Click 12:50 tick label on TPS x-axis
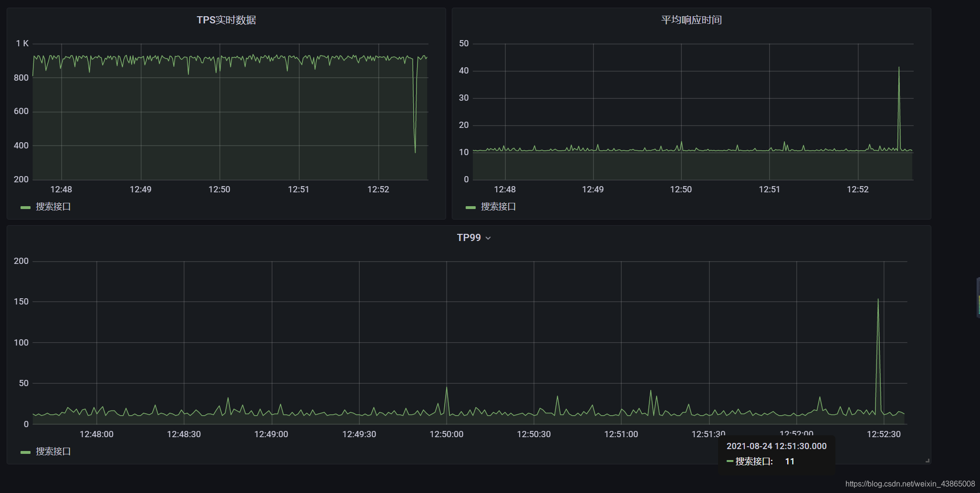980x493 pixels. 219,189
